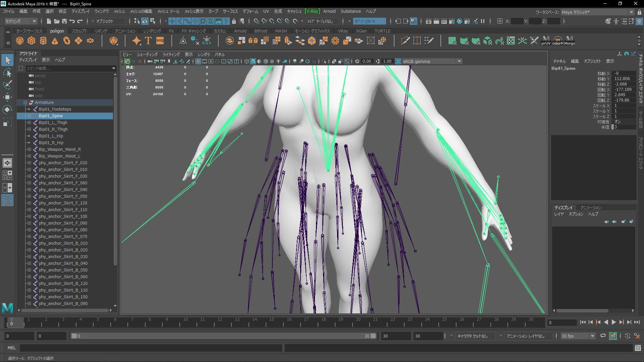Click the アニメーション tab in layer editor

pyautogui.click(x=590, y=207)
